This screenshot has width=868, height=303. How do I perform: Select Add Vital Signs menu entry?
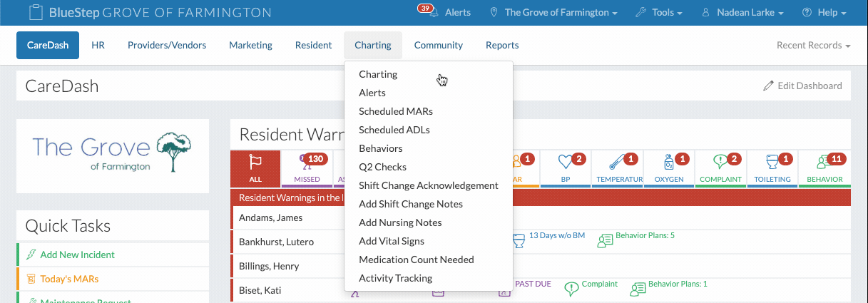click(x=392, y=241)
